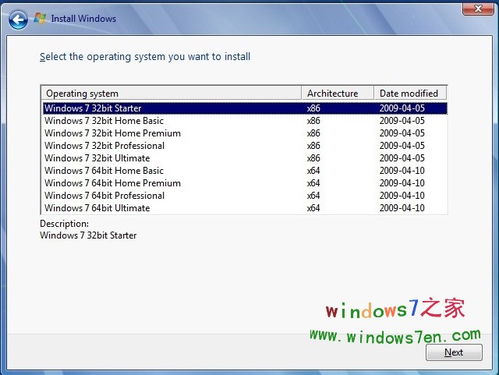Sort by Date modified column header
This screenshot has width=499, height=375.
point(410,93)
